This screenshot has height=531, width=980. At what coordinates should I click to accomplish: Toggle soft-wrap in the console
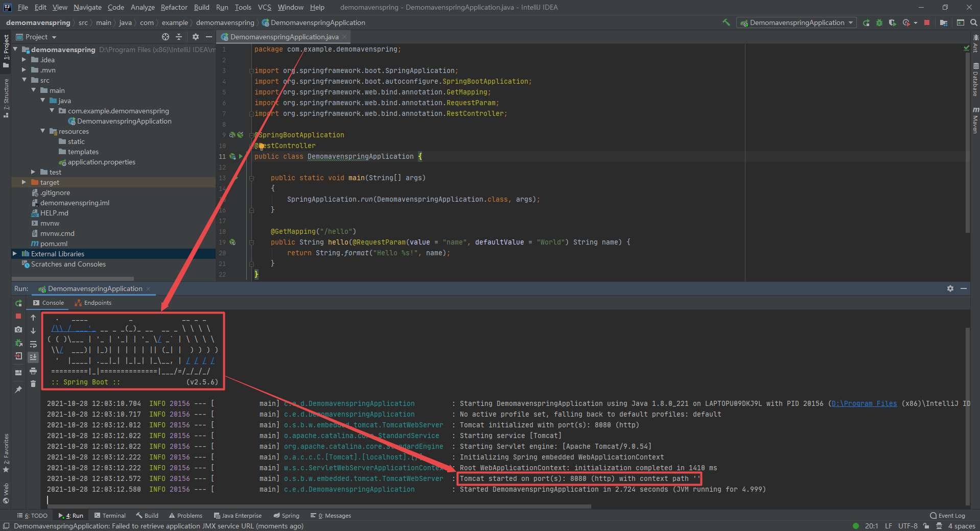[33, 344]
